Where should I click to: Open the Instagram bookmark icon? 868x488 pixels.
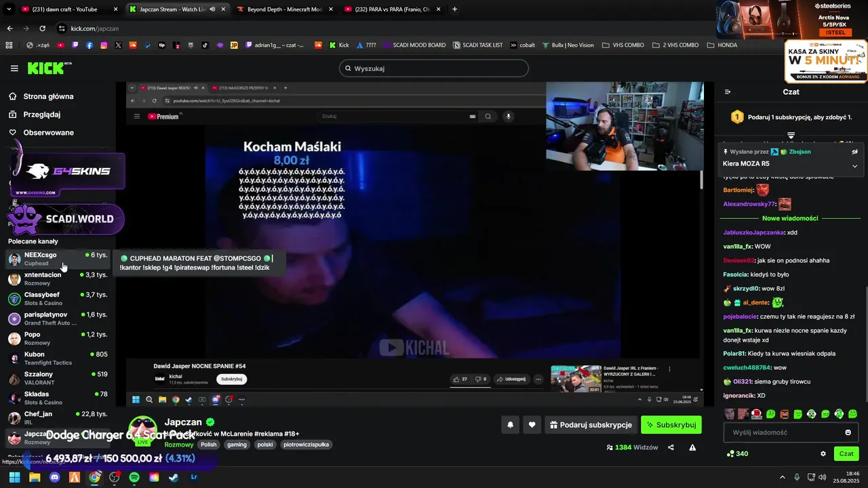[104, 45]
